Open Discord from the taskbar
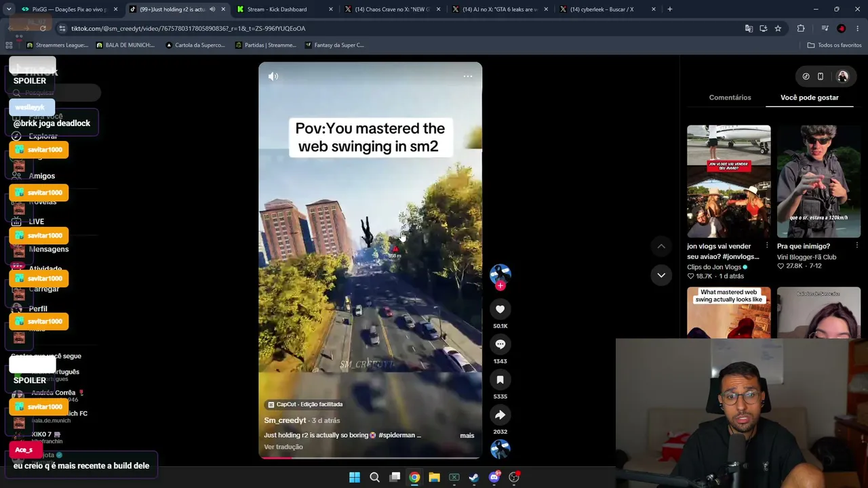 [x=494, y=477]
